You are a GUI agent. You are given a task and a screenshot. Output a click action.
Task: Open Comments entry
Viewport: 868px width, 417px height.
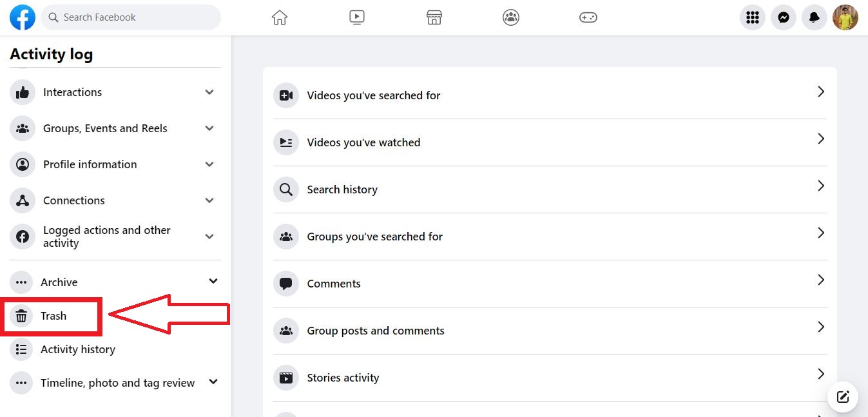point(550,284)
